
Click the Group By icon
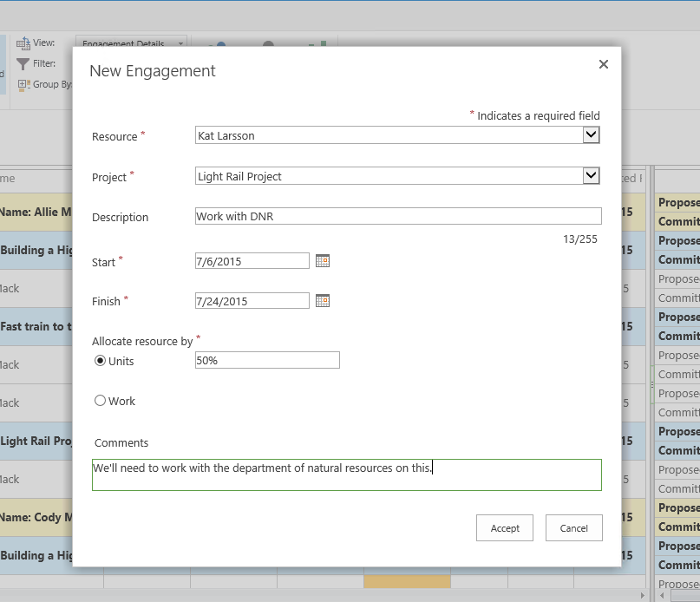click(23, 84)
